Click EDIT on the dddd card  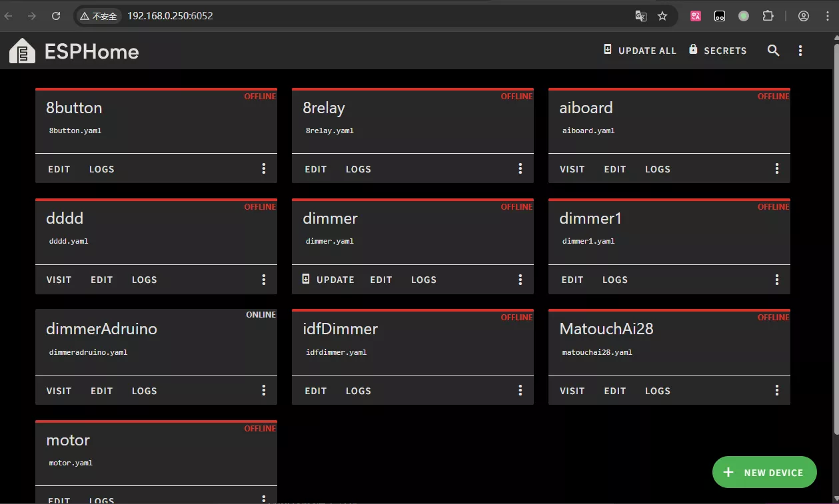102,280
